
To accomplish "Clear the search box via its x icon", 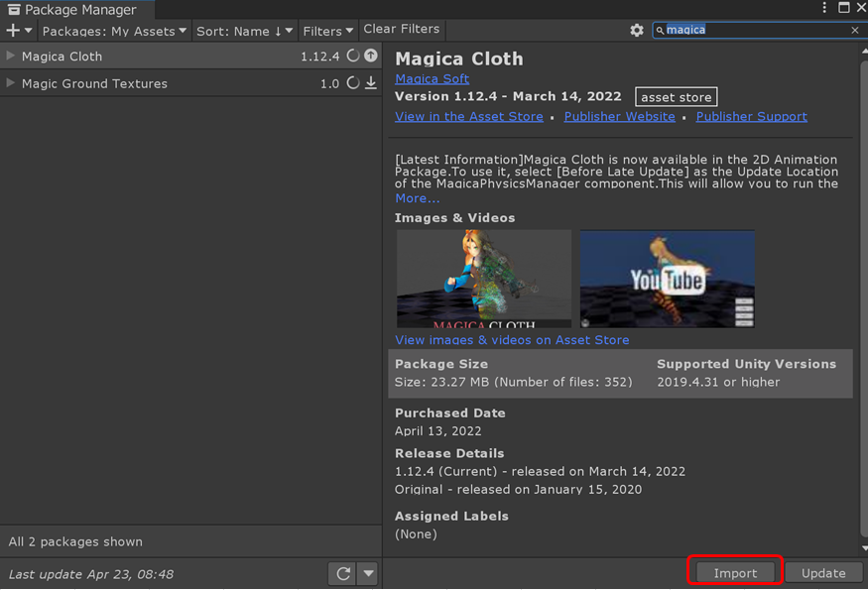I will pos(854,30).
